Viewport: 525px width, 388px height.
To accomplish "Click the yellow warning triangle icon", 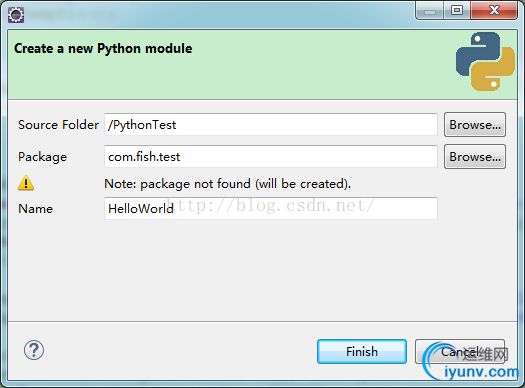I will pyautogui.click(x=26, y=183).
